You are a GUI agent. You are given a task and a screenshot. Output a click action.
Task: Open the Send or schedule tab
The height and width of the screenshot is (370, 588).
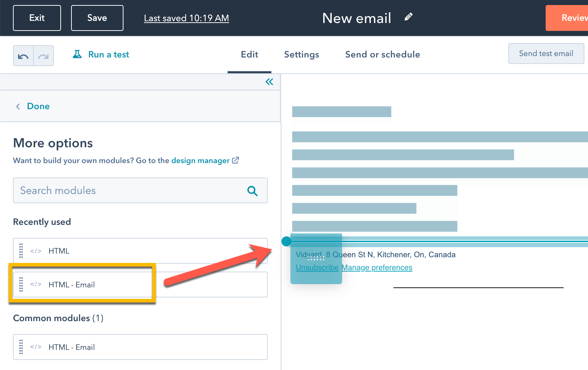(383, 54)
